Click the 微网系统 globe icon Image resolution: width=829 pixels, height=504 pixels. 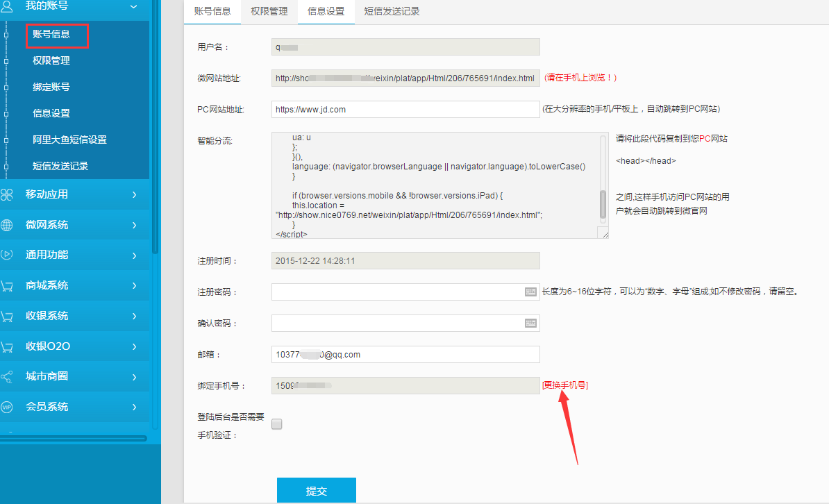(7, 225)
